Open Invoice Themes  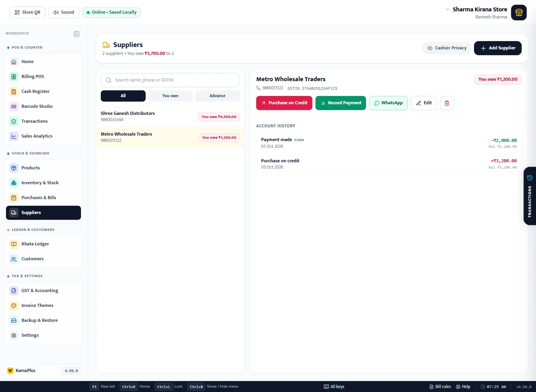coord(43,305)
